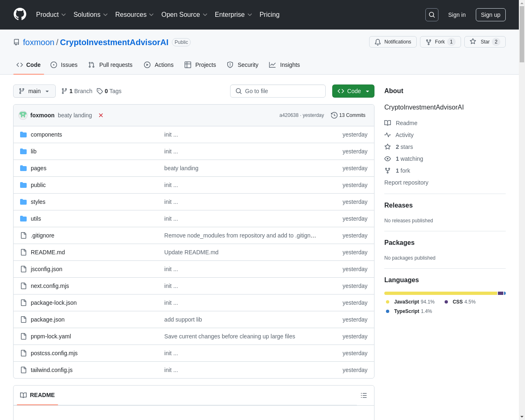Click the clock icon of 13 Commits
This screenshot has height=420, width=525.
[x=334, y=115]
